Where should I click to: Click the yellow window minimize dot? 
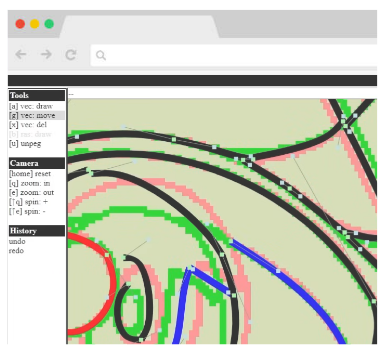[35, 24]
